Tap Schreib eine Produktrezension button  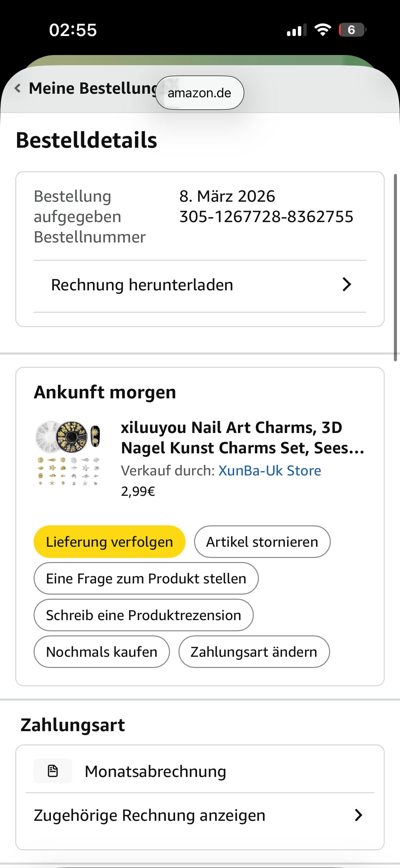(x=144, y=615)
